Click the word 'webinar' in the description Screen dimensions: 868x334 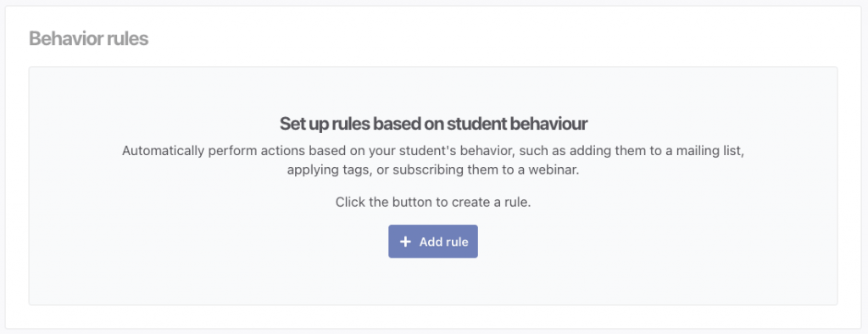(557, 170)
